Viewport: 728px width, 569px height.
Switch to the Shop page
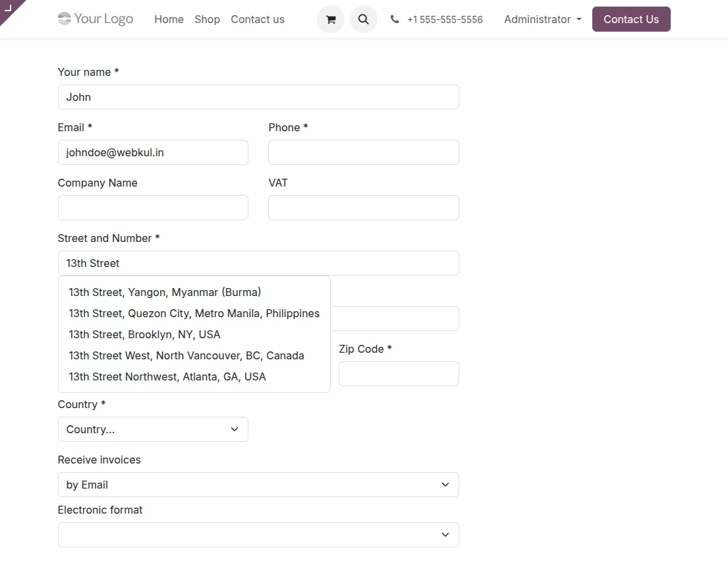pyautogui.click(x=207, y=19)
